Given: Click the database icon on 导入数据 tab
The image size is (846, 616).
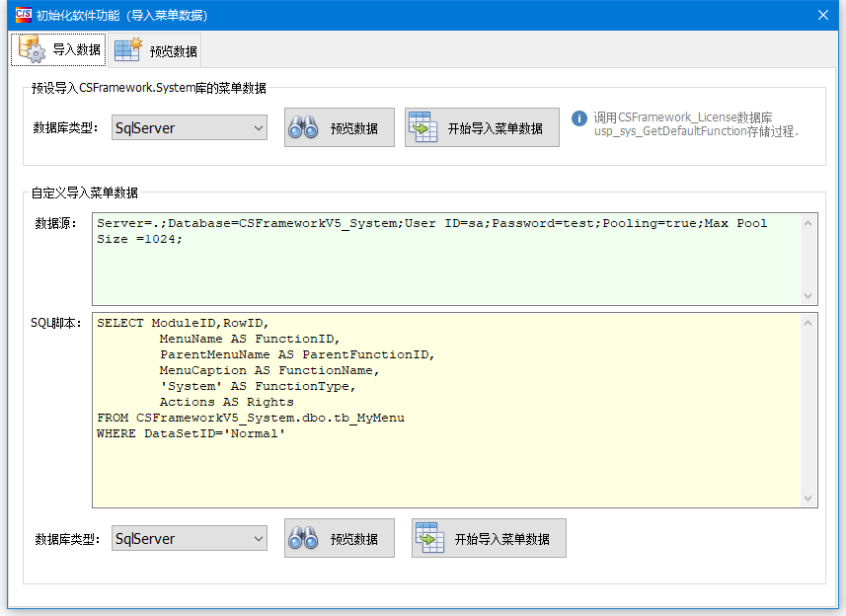Looking at the screenshot, I should (32, 49).
